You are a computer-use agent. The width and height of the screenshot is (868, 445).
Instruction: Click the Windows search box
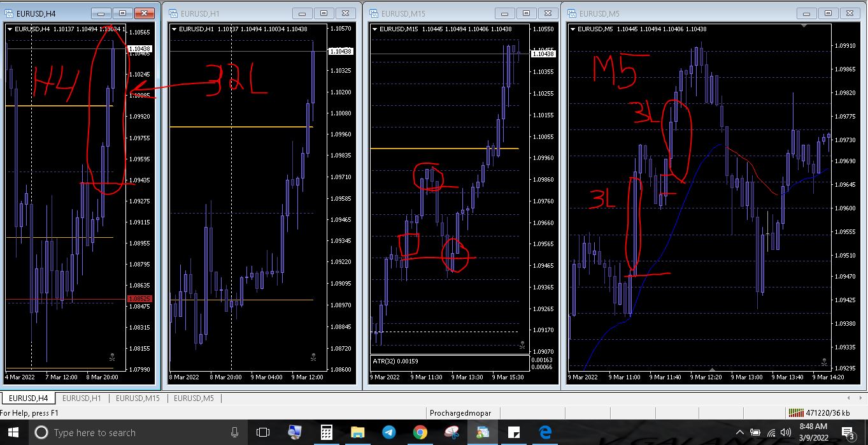click(x=138, y=432)
